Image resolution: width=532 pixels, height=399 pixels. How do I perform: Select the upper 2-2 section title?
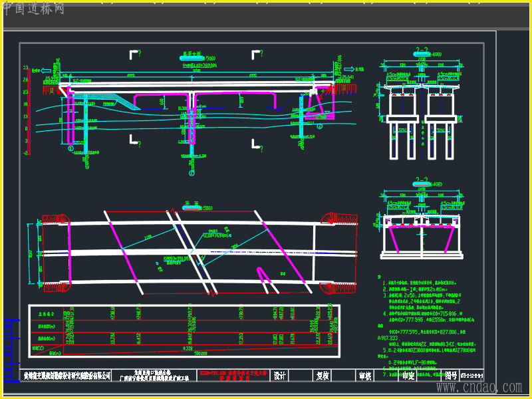422,51
